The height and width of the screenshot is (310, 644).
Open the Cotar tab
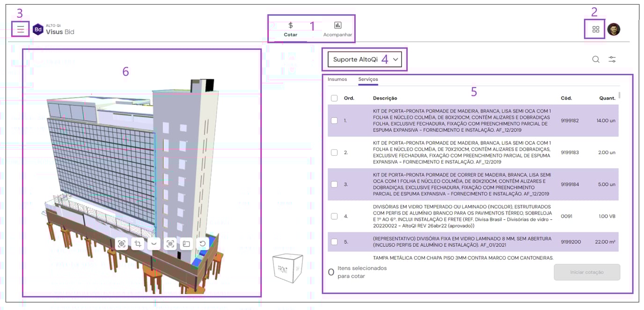290,29
